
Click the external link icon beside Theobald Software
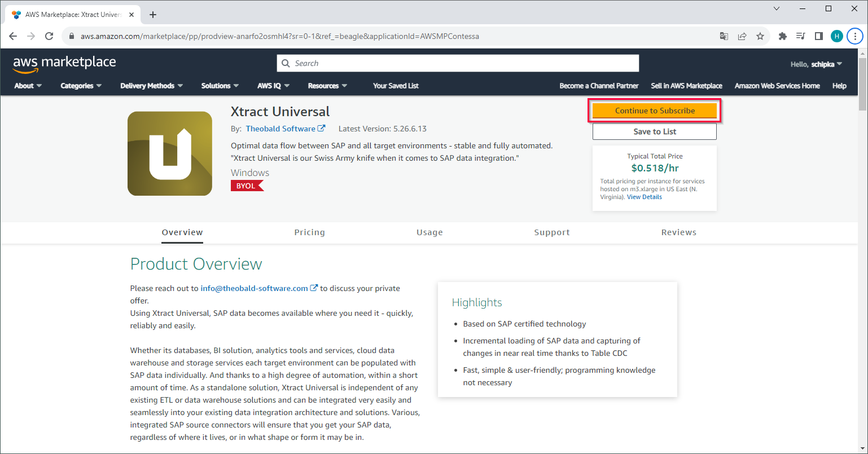click(x=322, y=129)
